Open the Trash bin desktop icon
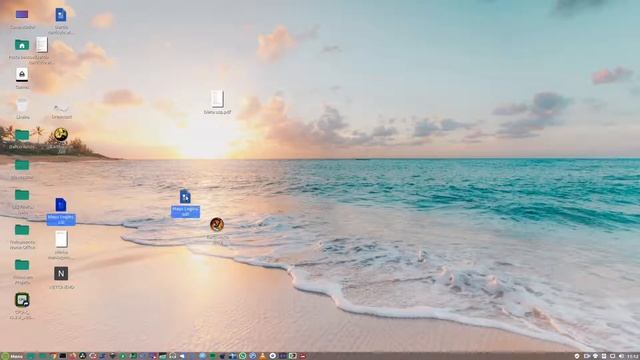640x360 pixels. [x=22, y=106]
